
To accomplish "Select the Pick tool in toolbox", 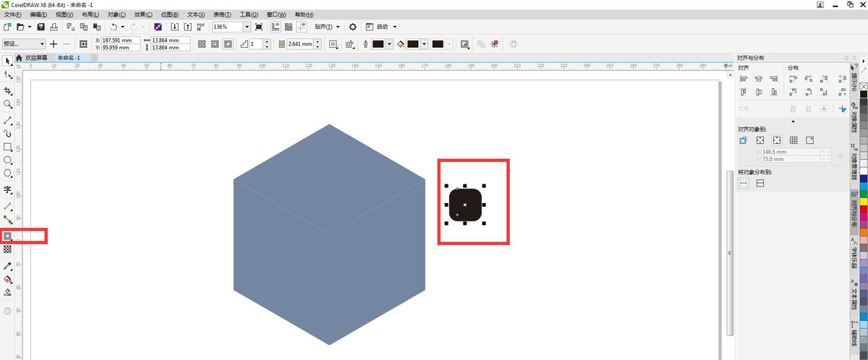I will pyautogui.click(x=8, y=61).
